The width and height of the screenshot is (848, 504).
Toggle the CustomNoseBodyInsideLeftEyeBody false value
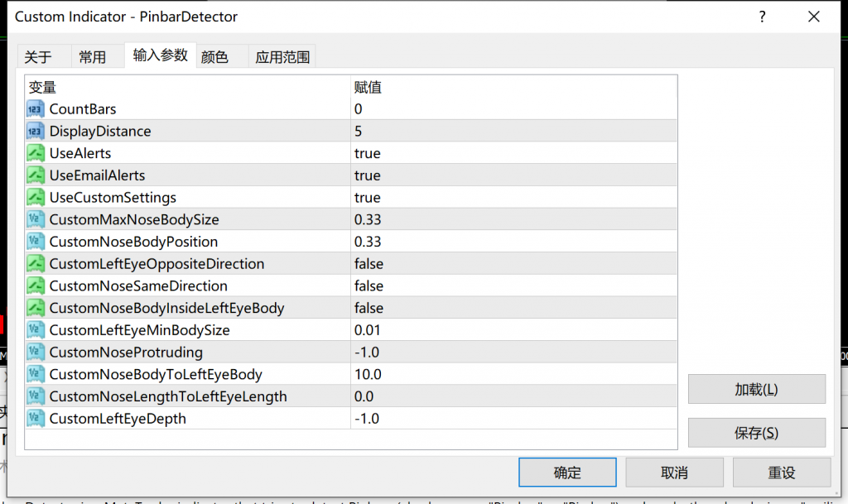[x=369, y=308]
